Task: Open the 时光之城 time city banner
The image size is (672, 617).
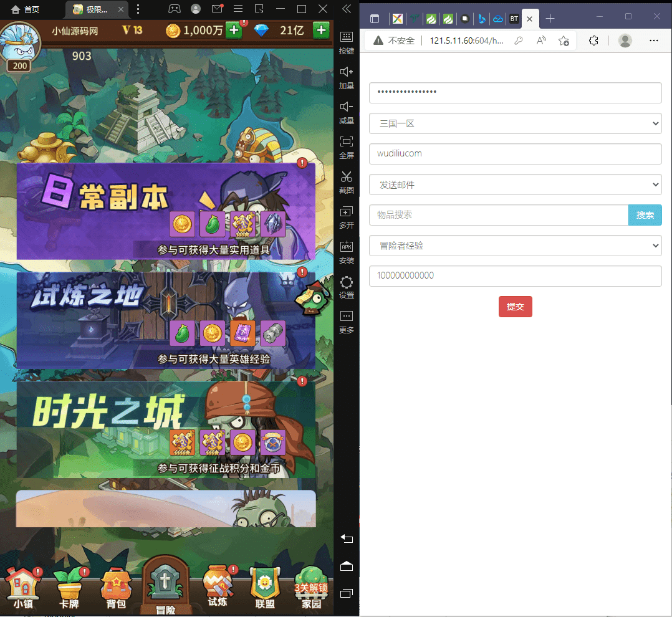Action: (166, 429)
